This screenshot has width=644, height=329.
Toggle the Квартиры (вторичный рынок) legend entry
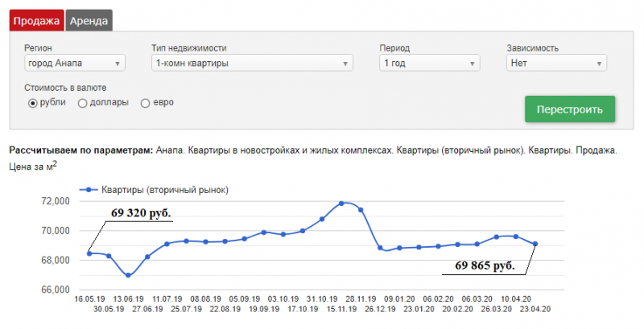pos(154,190)
